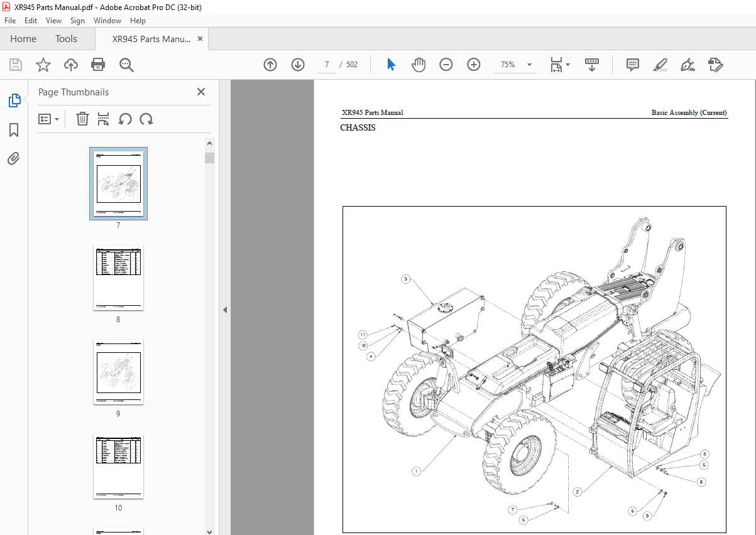756x535 pixels.
Task: Click callout number 3 in diagram
Action: click(406, 278)
